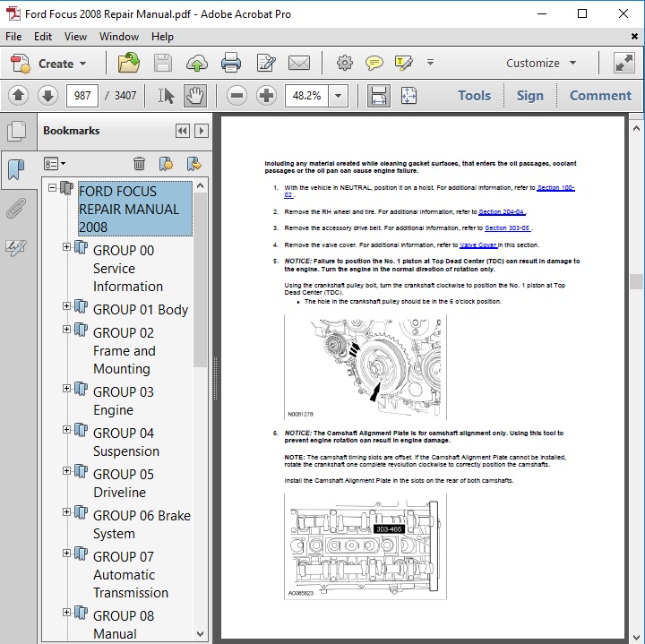Open the Edit menu
Image resolution: width=645 pixels, height=644 pixels.
[x=43, y=37]
